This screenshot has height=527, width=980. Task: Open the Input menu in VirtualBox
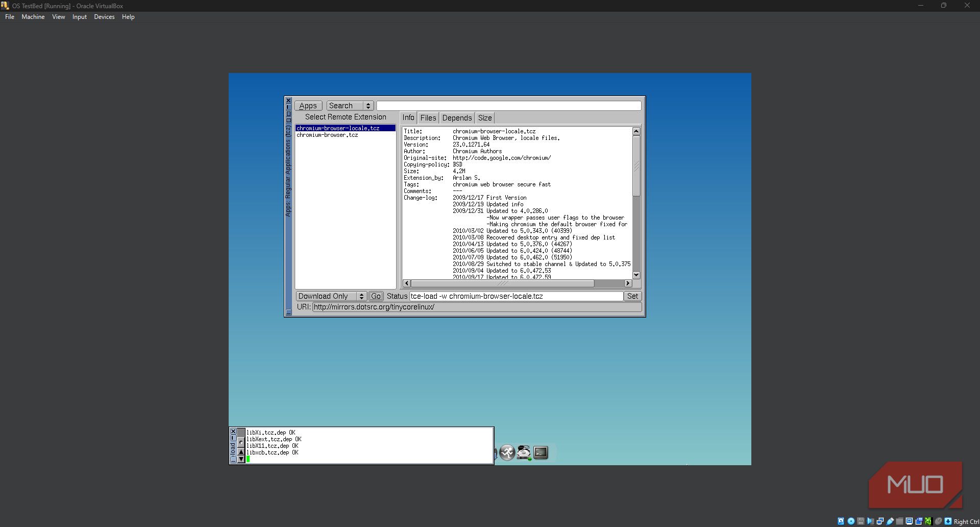click(80, 17)
